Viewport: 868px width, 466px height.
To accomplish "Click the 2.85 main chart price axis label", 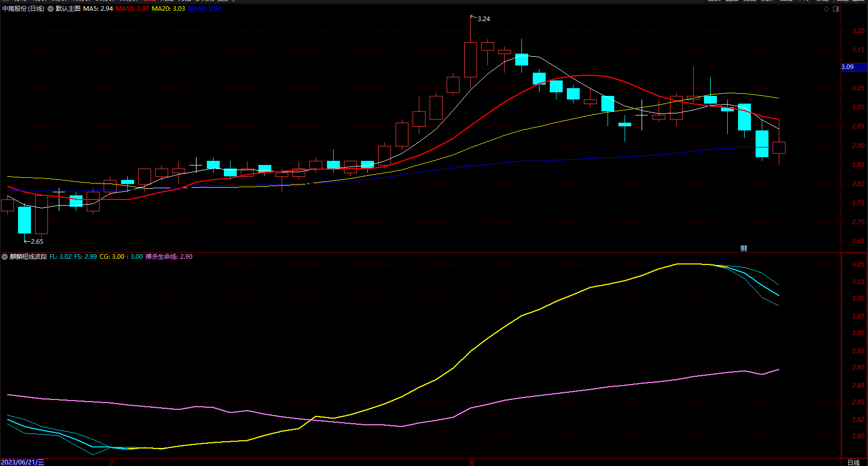I will pos(858,165).
